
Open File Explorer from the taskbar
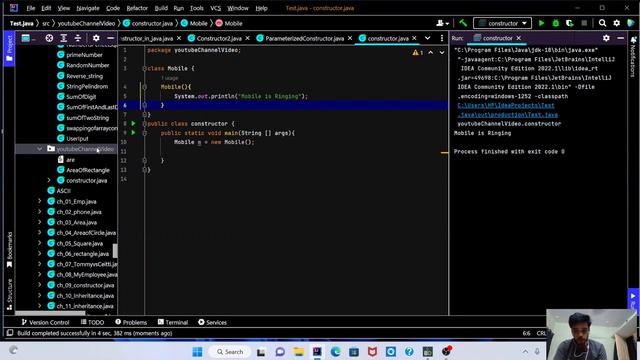[x=298, y=351]
